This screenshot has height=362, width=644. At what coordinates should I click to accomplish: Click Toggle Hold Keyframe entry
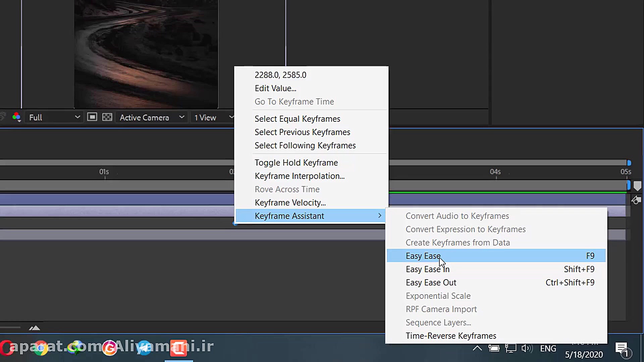tap(296, 163)
